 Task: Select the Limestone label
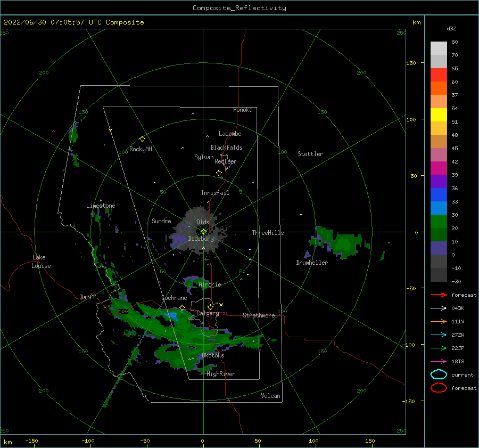(101, 206)
